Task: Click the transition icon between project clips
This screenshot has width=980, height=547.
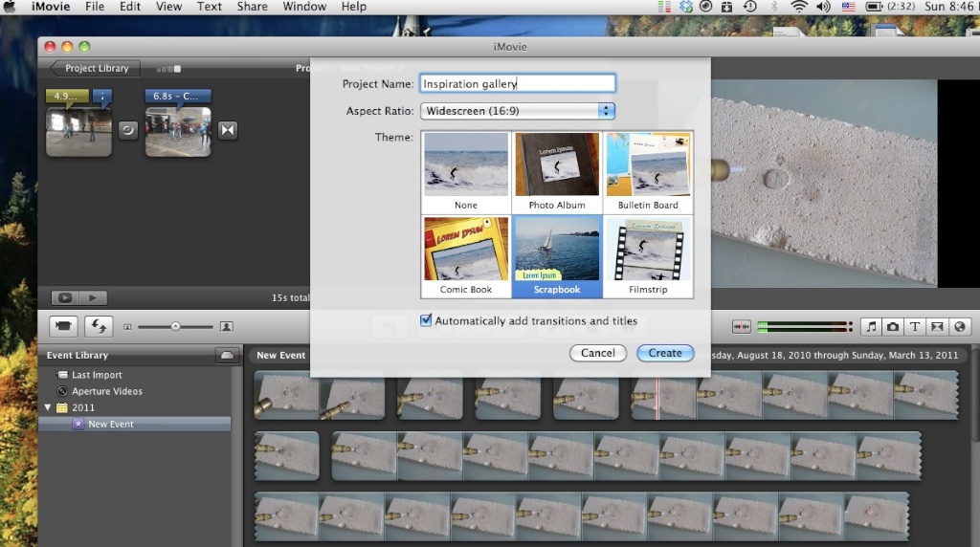Action: 128,130
